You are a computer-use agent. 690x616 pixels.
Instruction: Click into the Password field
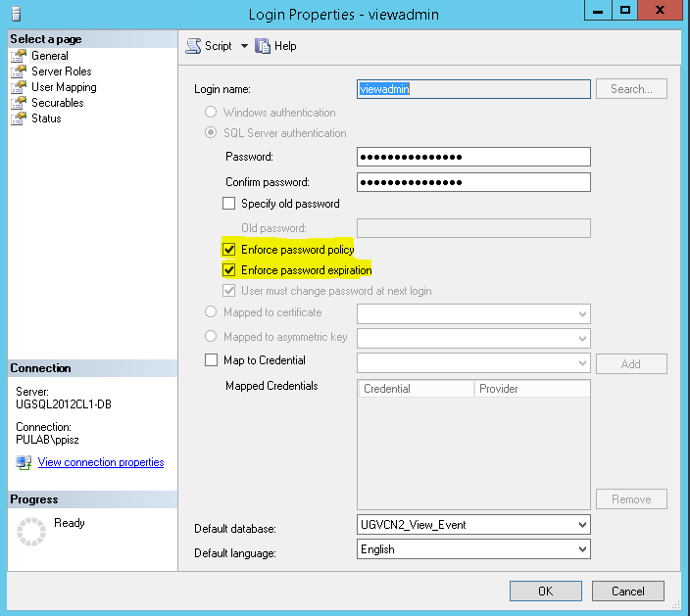(473, 157)
